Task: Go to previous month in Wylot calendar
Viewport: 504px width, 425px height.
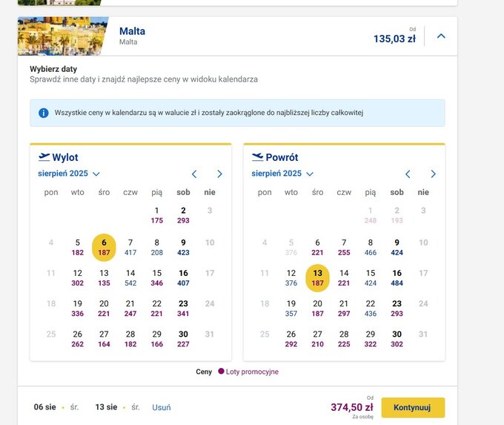Action: click(194, 174)
